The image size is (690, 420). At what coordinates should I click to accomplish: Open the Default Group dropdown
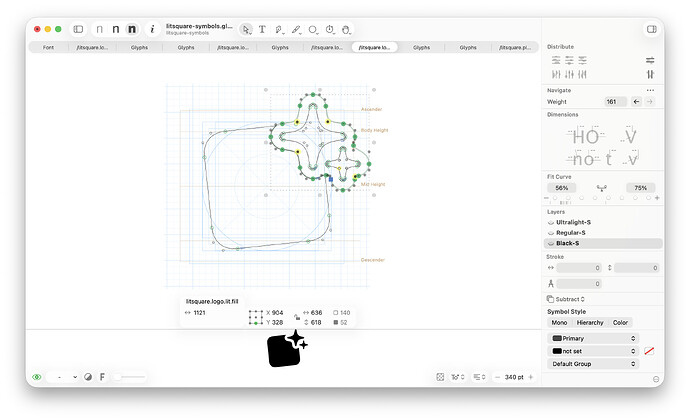coord(593,364)
